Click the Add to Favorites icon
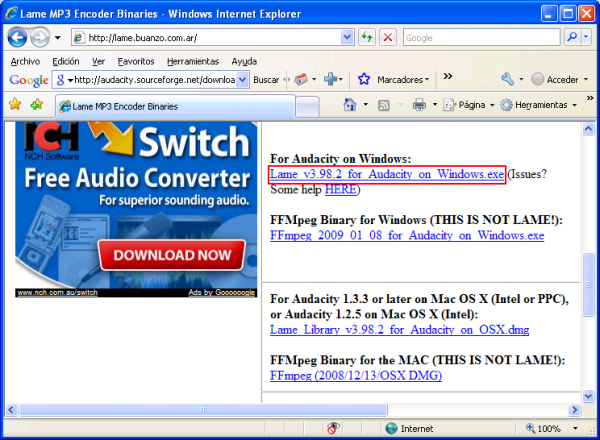The image size is (600, 440). pos(37,104)
